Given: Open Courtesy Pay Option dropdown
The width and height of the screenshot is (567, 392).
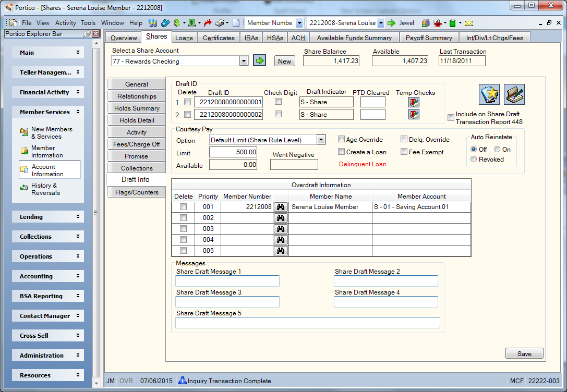Looking at the screenshot, I should click(x=321, y=140).
